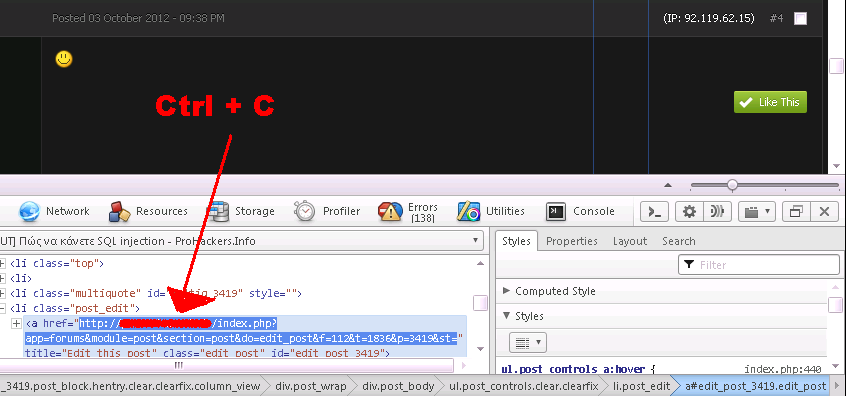Click the page scrollbar down arrow
This screenshot has height=396, width=846.
837,166
